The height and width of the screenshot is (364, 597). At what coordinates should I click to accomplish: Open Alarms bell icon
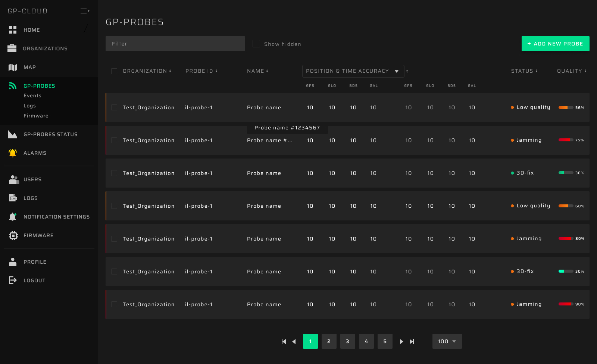[13, 153]
